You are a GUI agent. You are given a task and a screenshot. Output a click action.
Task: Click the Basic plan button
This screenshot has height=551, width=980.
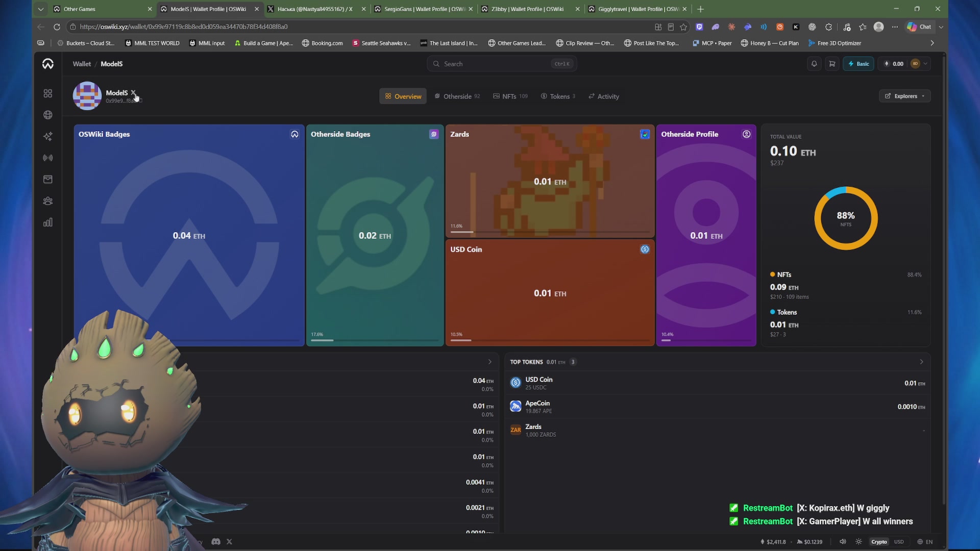coord(859,64)
